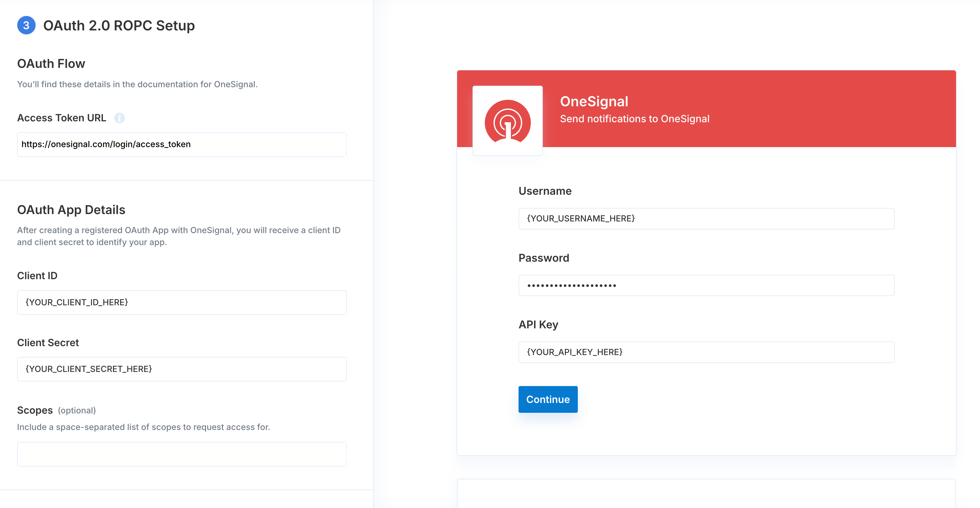
Task: Click the 'OAuth App Details' heading
Action: (x=71, y=210)
